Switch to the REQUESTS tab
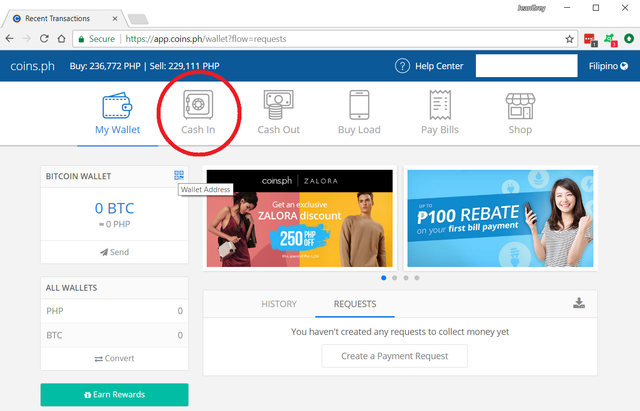This screenshot has width=640, height=411. click(x=355, y=304)
